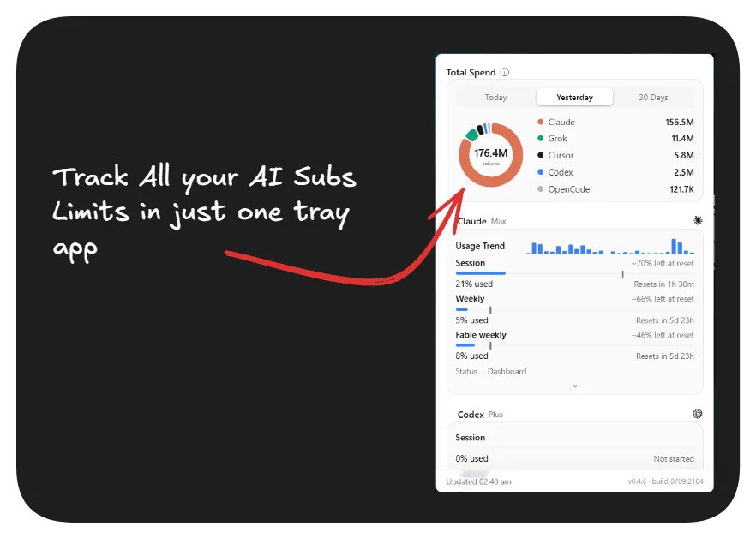756x538 pixels.
Task: Open the Total Spend info icon
Action: [x=504, y=72]
